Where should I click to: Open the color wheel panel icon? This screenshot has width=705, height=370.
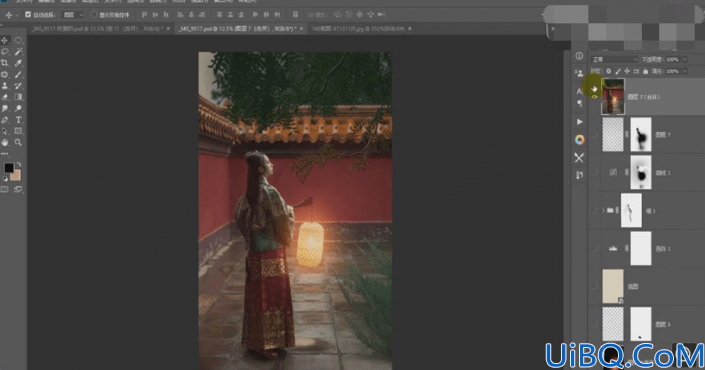pos(579,140)
